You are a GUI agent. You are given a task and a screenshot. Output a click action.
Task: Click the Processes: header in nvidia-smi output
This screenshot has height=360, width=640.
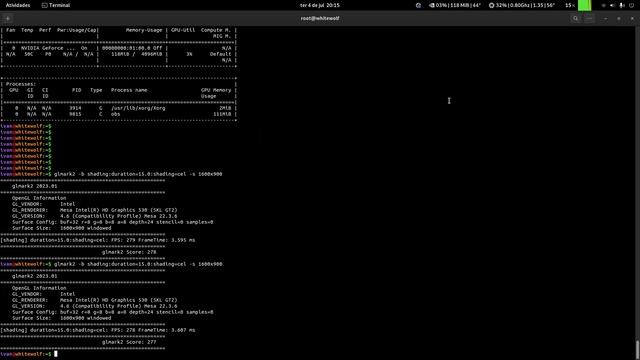(x=21, y=84)
